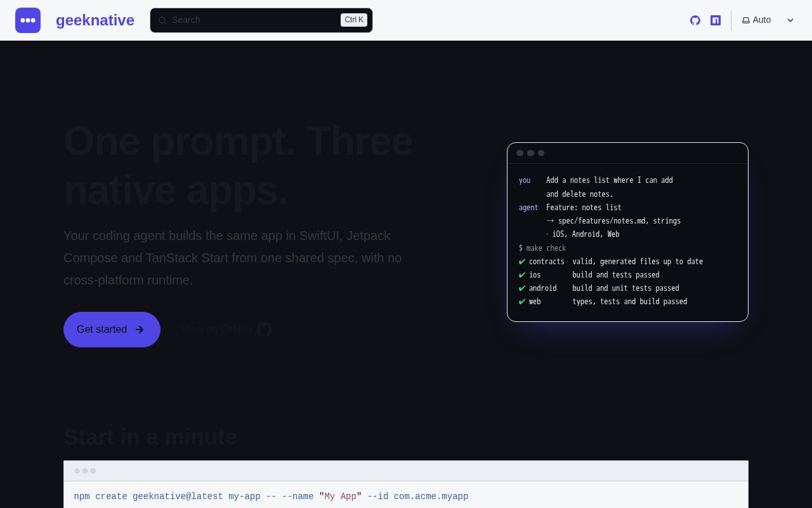The height and width of the screenshot is (508, 812).
Task: Click the green checkmark beside android
Action: tap(522, 288)
